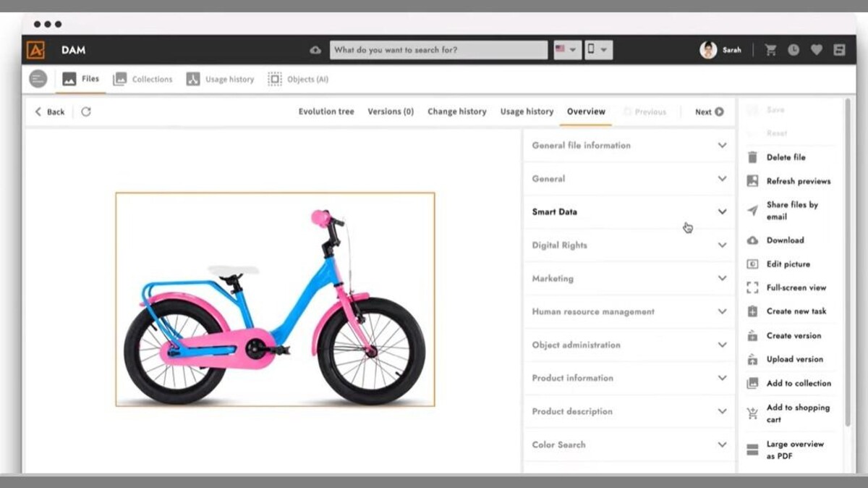Expand the Human resource management section

point(629,312)
